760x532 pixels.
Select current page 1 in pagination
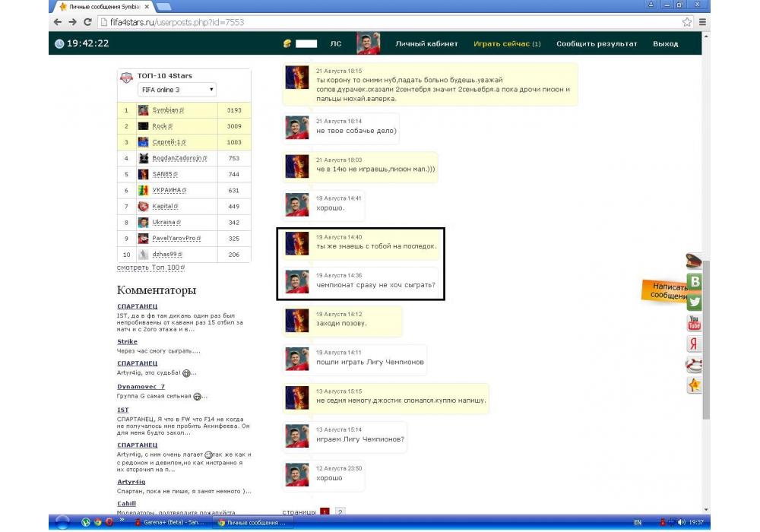coord(325,511)
